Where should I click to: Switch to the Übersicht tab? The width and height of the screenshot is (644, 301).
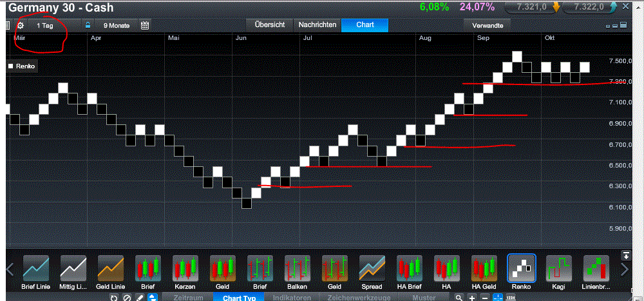coord(269,25)
